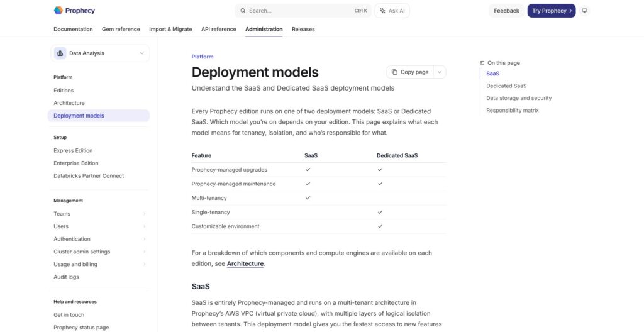Focus the Search input field
This screenshot has width=644, height=332.
303,11
